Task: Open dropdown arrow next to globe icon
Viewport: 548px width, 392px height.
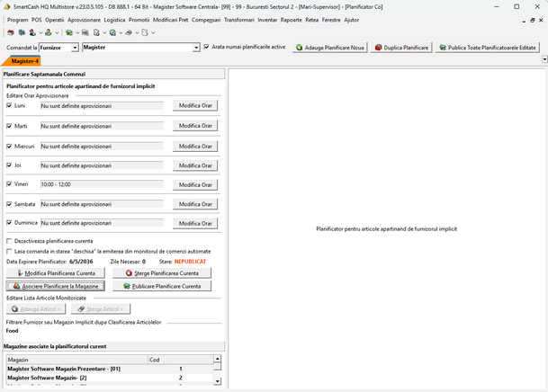Action: coord(121,32)
